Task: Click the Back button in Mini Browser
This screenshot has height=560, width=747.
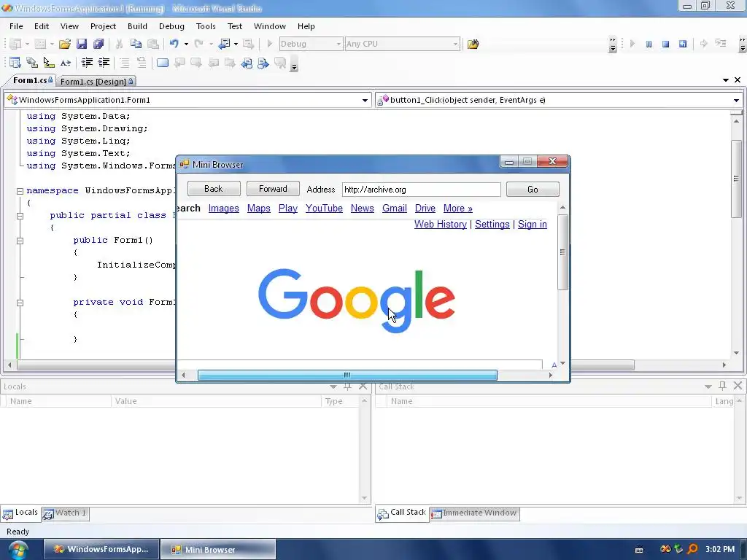Action: coord(214,189)
